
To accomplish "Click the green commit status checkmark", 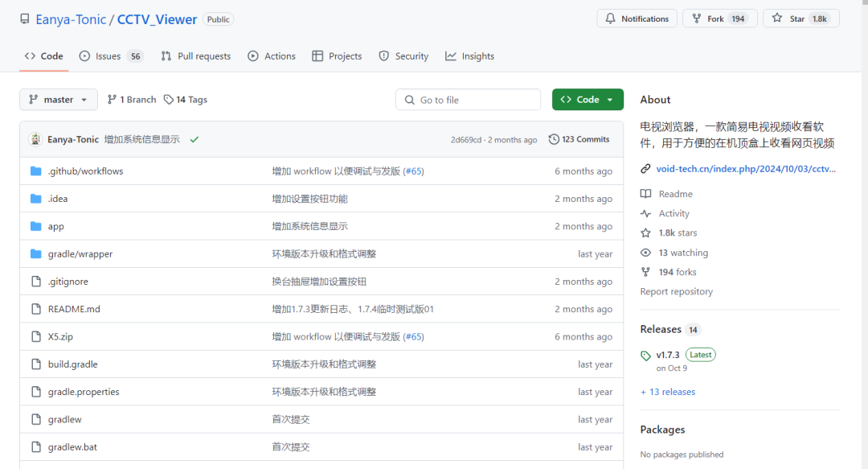I will click(x=194, y=140).
